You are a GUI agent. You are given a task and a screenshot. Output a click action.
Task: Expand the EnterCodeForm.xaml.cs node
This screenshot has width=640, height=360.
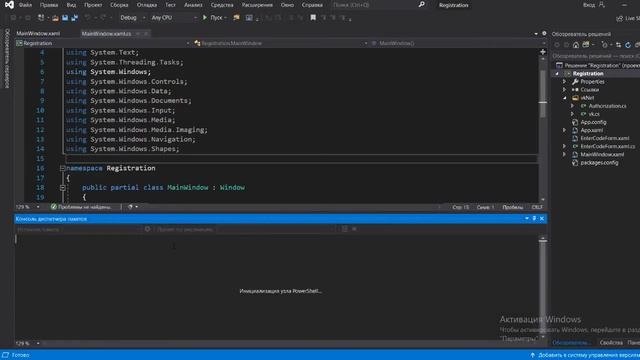coord(565,146)
